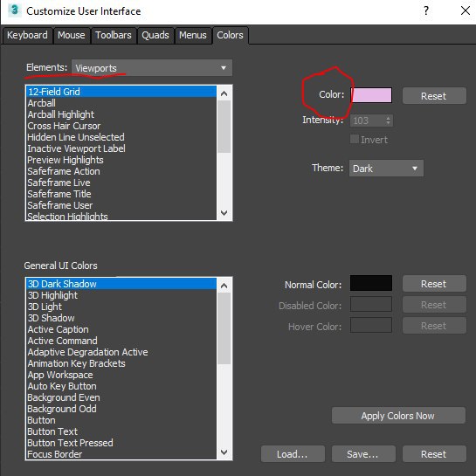Click the 3ds Max app icon in title bar
This screenshot has height=476, width=476.
[14, 10]
